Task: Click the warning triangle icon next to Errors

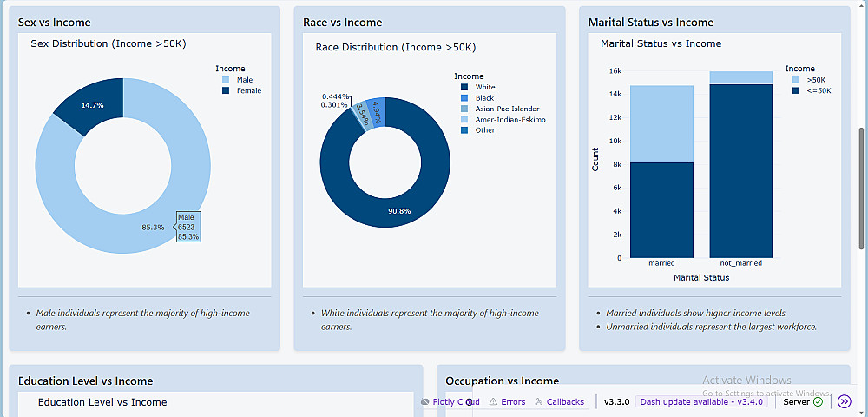Action: point(493,402)
